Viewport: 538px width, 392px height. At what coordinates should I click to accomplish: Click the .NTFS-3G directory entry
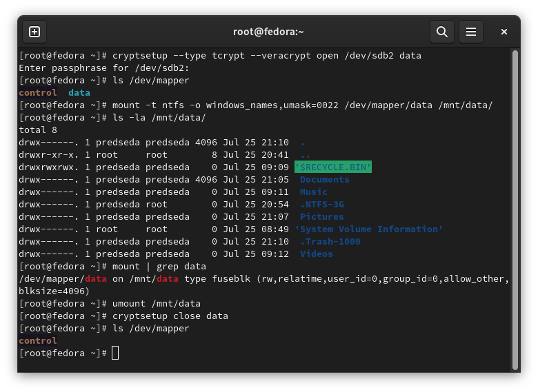click(321, 204)
